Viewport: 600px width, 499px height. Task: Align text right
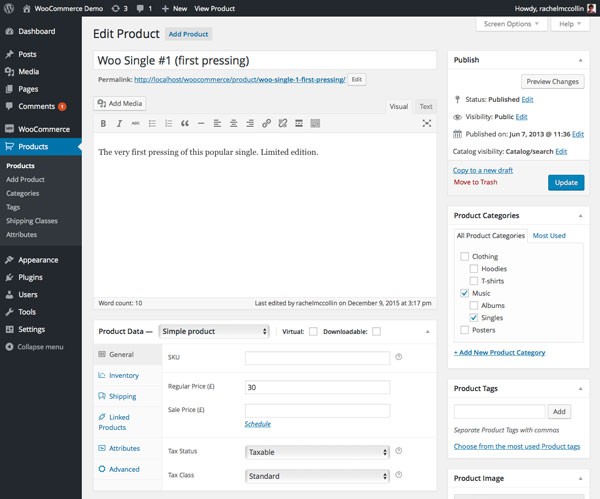(250, 123)
